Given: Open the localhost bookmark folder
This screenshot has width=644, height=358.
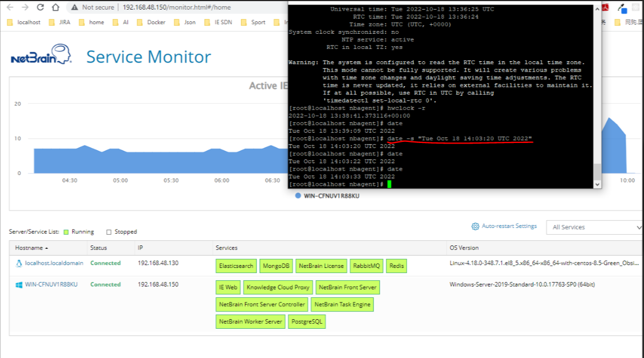Looking at the screenshot, I should tap(24, 22).
